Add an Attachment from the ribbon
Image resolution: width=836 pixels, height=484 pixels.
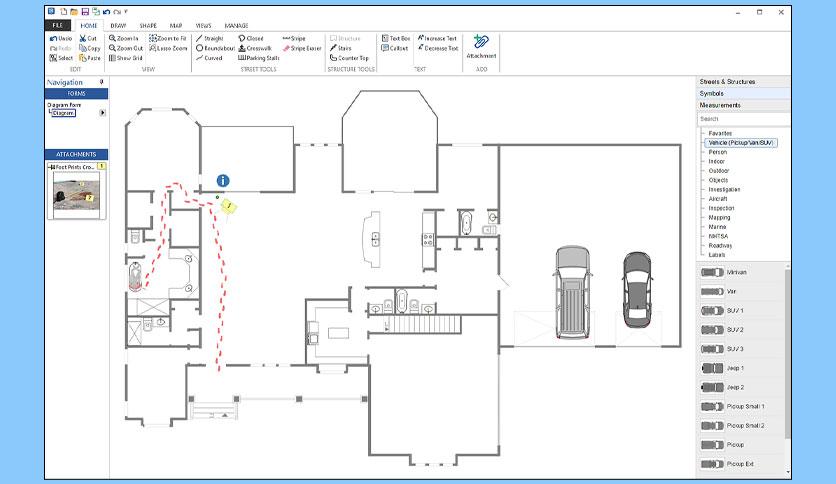(481, 46)
